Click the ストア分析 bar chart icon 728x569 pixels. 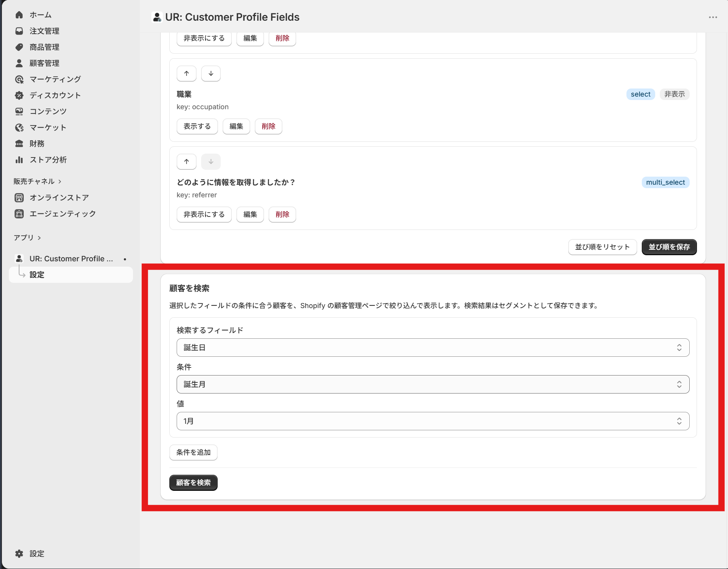[x=19, y=160]
